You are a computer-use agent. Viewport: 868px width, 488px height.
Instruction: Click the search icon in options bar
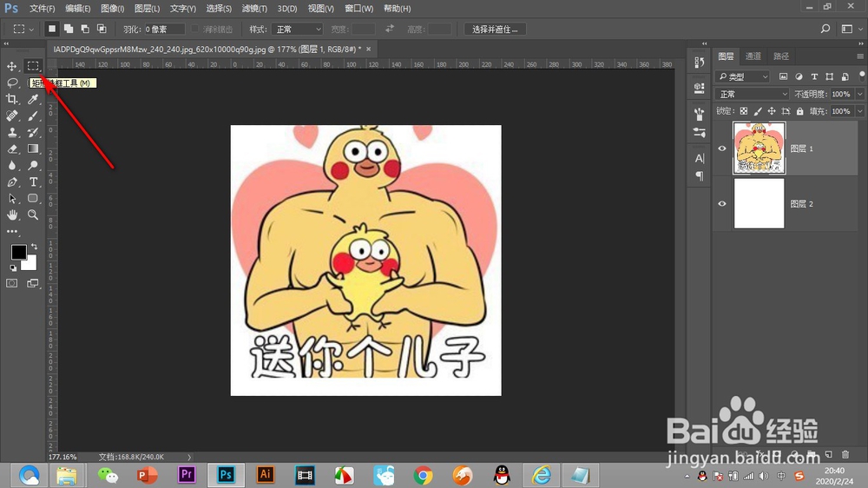click(825, 29)
